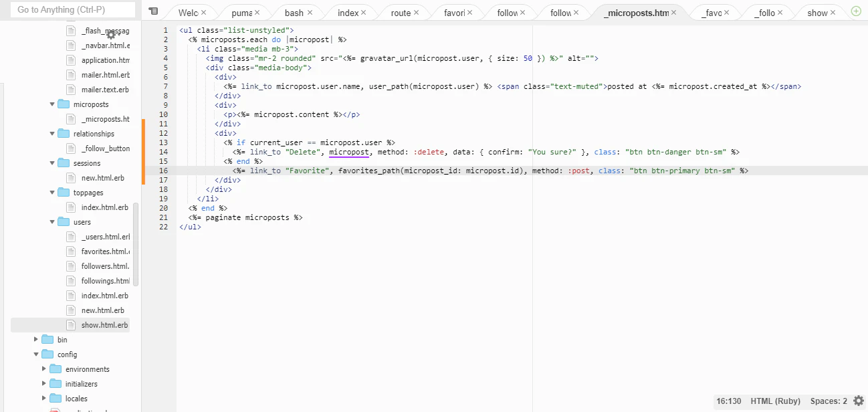Image resolution: width=868 pixels, height=412 pixels.
Task: Collapse the users folder
Action: (x=51, y=221)
